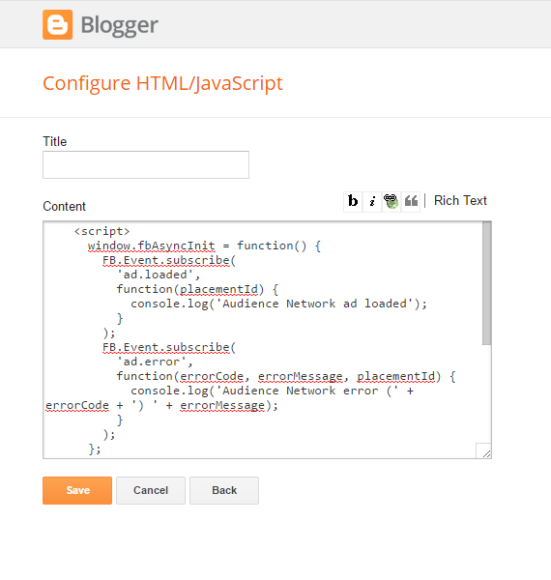
Task: Click the 'Content' label
Action: [64, 206]
